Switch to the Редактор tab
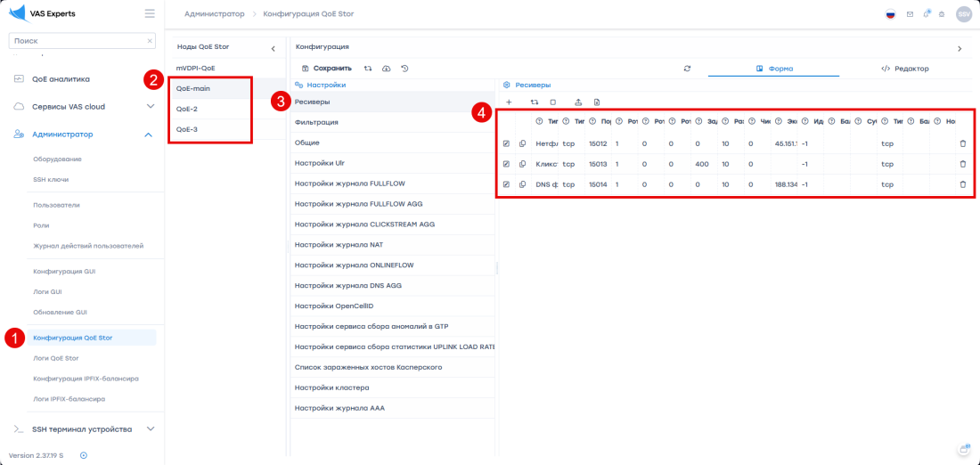The height and width of the screenshot is (465, 980). 904,68
